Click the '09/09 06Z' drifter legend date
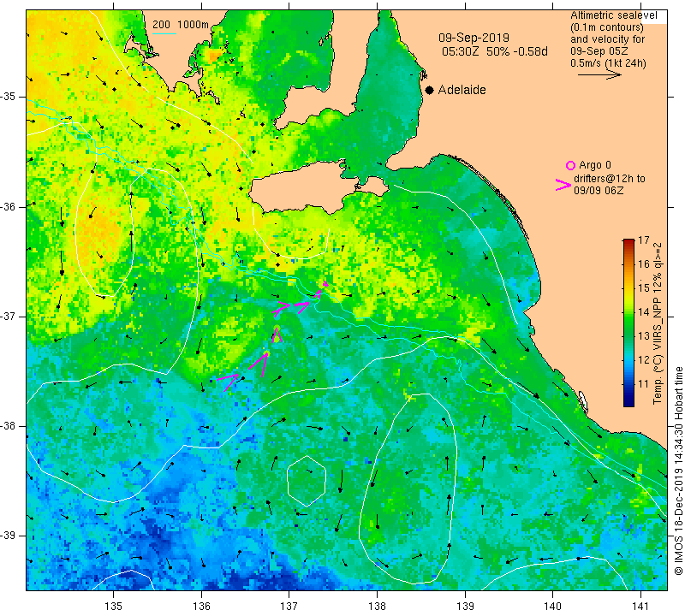The image size is (685, 616). 599,191
